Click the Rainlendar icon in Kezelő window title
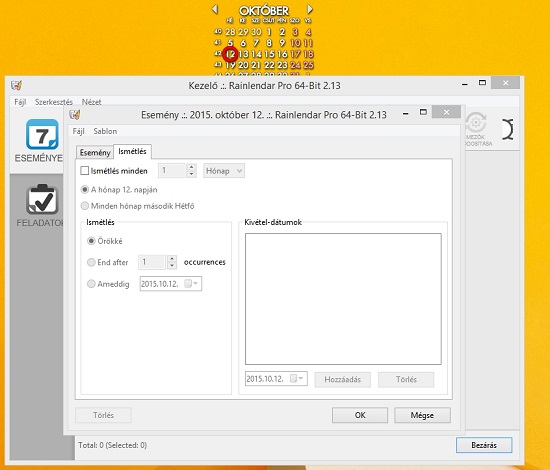 [x=16, y=85]
